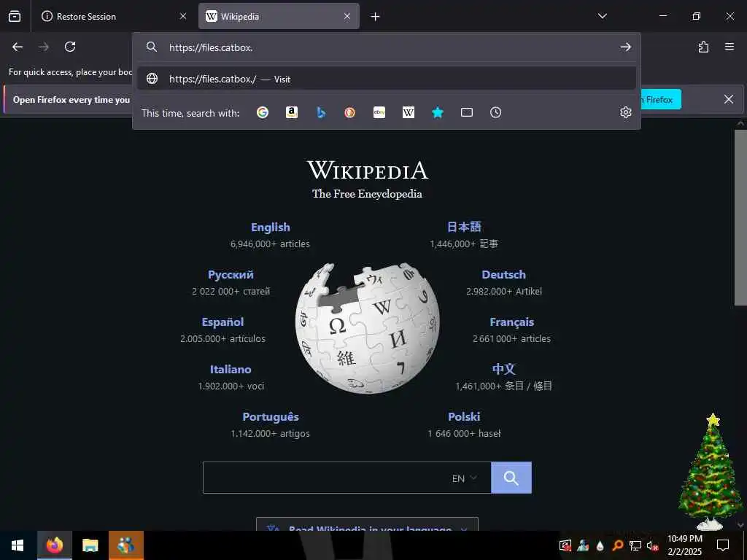
Task: Open network icon in system tray
Action: tap(635, 545)
